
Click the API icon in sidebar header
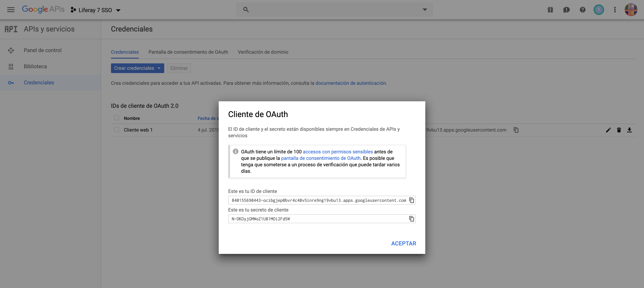pyautogui.click(x=11, y=29)
